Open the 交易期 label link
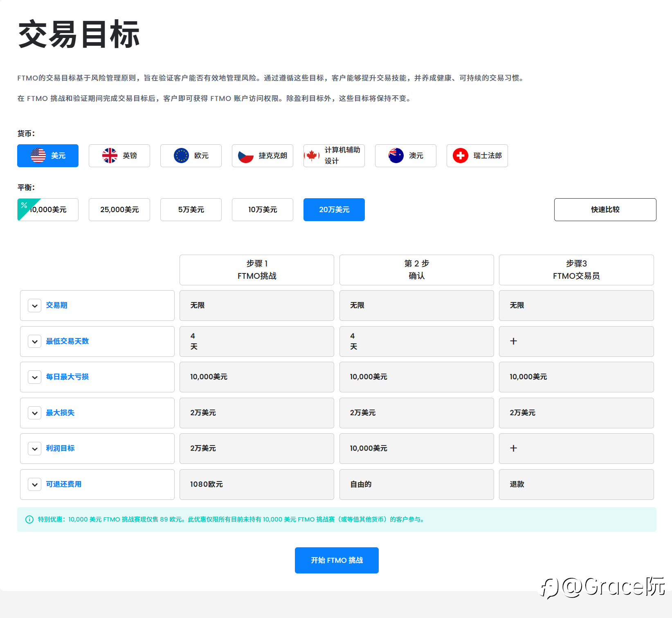 point(56,305)
